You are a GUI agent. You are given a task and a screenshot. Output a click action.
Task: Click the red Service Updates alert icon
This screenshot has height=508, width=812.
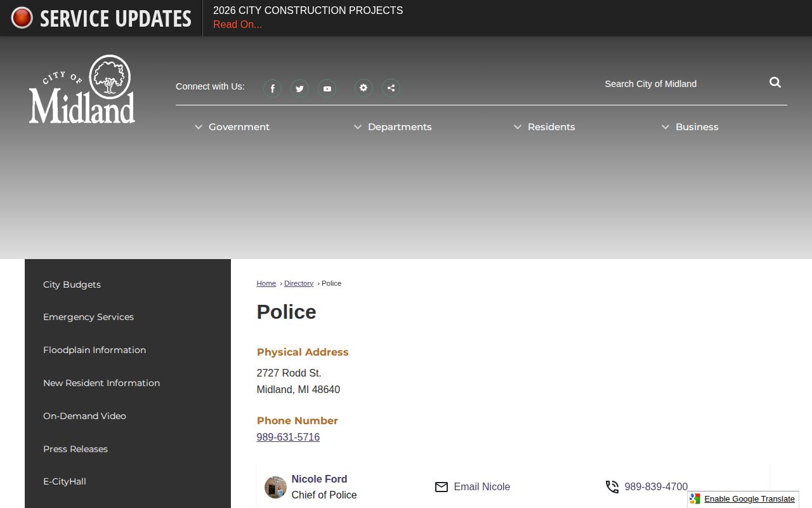click(22, 18)
